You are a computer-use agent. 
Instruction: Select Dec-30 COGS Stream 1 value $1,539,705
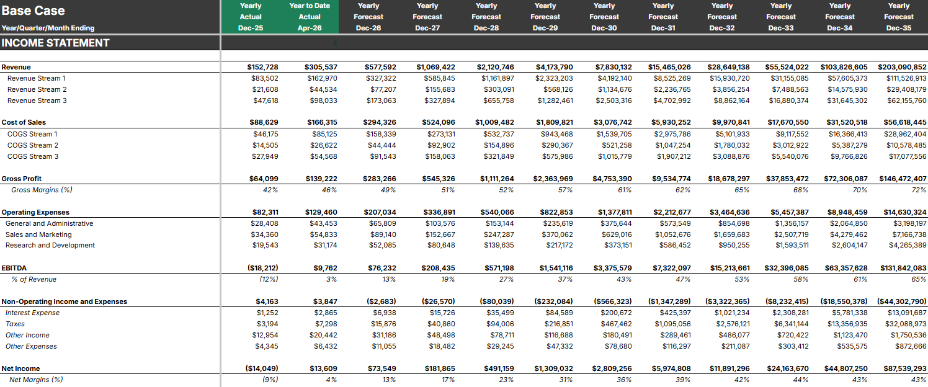point(615,134)
